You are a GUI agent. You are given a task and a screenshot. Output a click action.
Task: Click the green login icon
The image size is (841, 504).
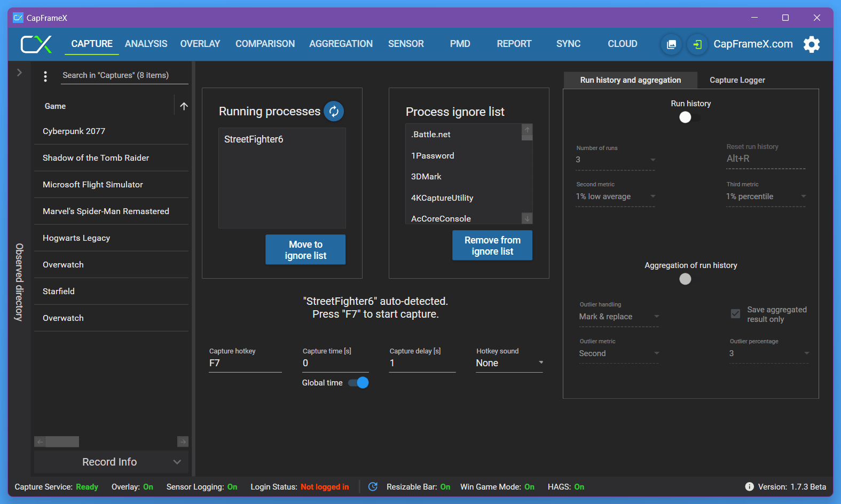point(697,44)
